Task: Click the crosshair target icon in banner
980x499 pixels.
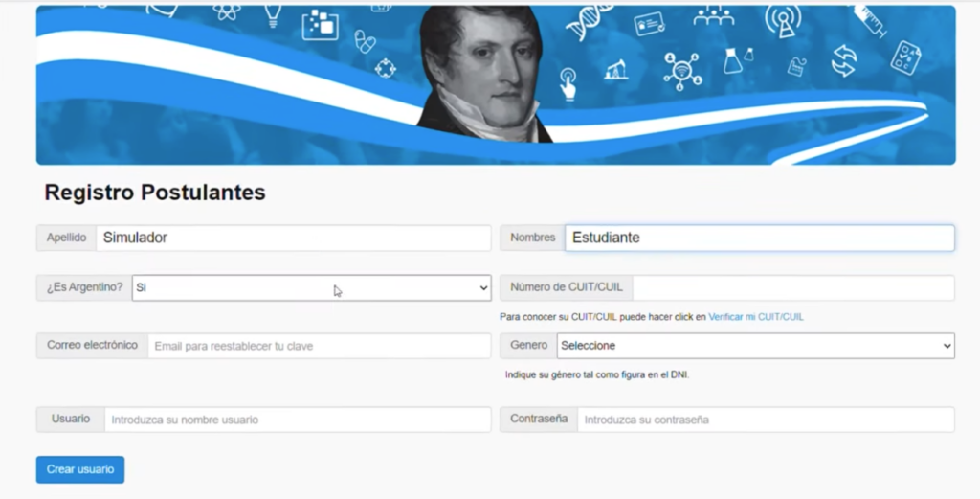Action: click(385, 68)
